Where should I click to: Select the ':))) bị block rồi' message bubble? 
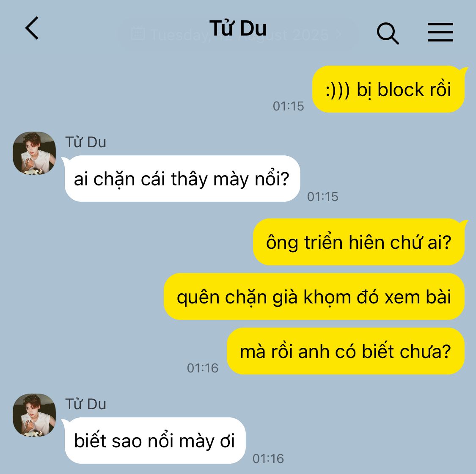(388, 89)
